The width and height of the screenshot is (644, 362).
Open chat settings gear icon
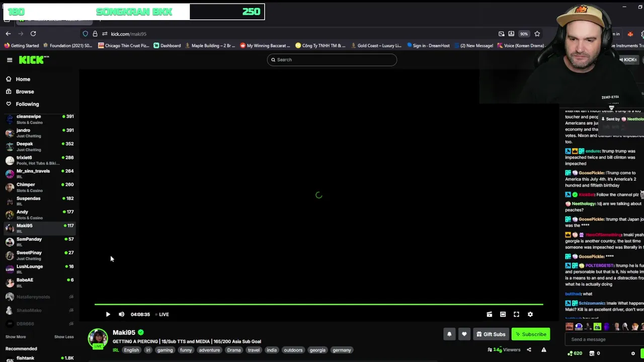click(x=633, y=353)
